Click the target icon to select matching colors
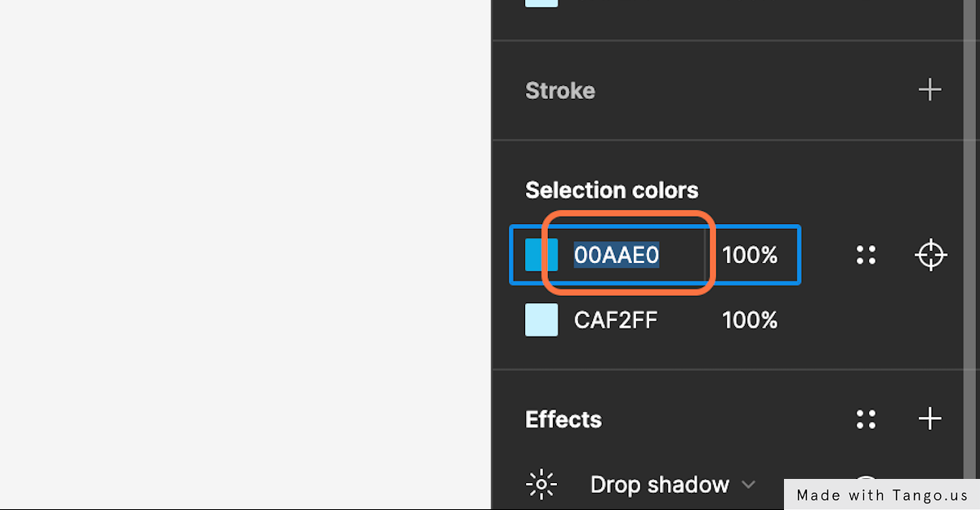The height and width of the screenshot is (510, 980). click(930, 255)
